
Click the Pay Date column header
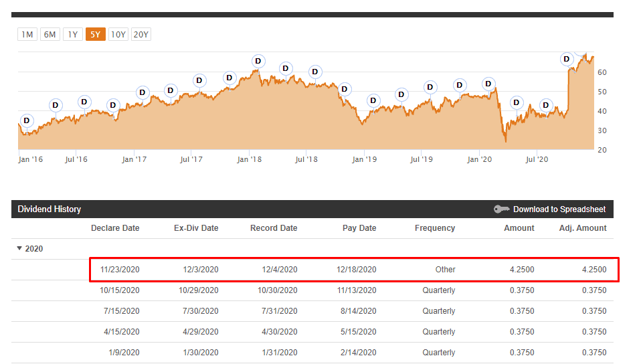(359, 227)
